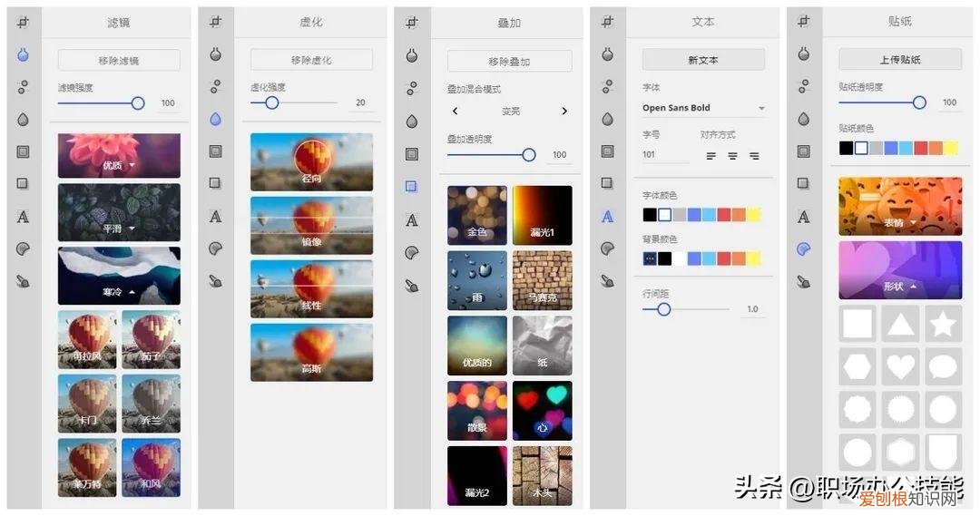Click the 行间距 slider handle

[663, 309]
